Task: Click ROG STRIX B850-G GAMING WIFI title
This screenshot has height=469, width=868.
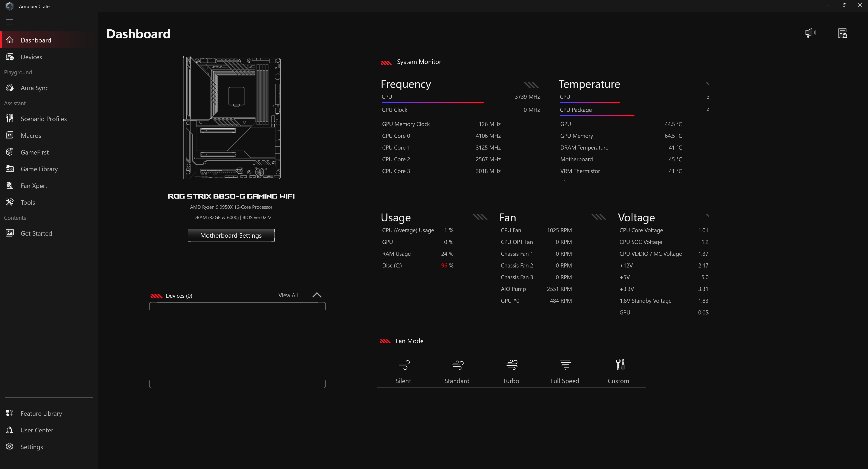Action: point(231,196)
